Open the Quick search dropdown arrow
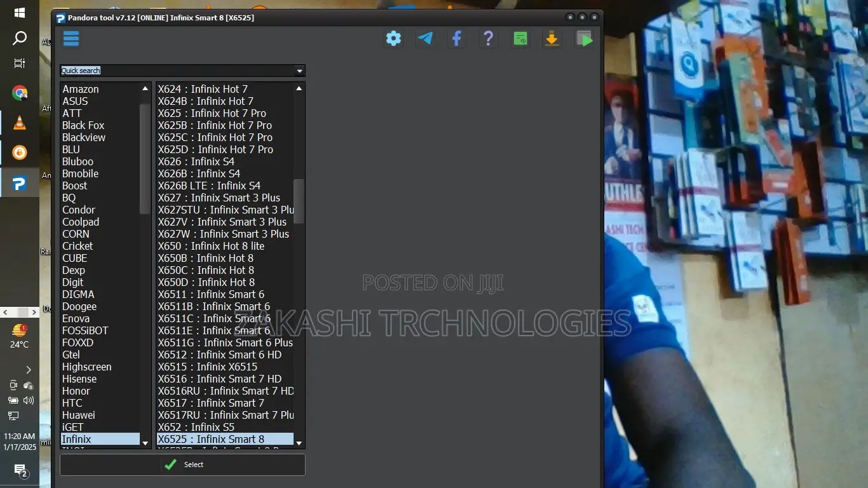868x488 pixels. point(300,71)
